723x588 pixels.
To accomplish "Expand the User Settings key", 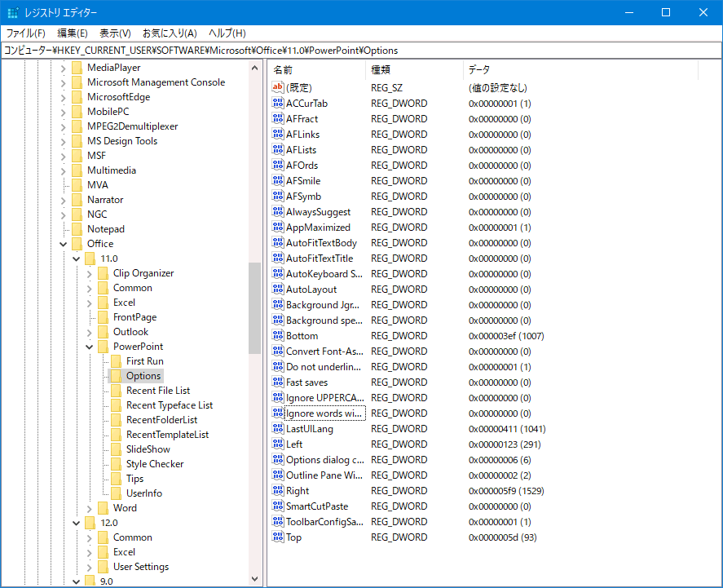I will tap(90, 567).
